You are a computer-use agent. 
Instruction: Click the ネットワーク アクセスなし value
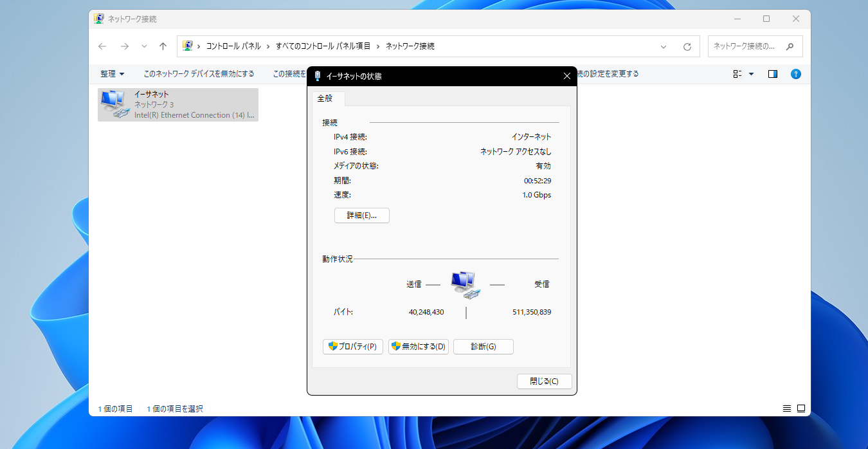(516, 152)
